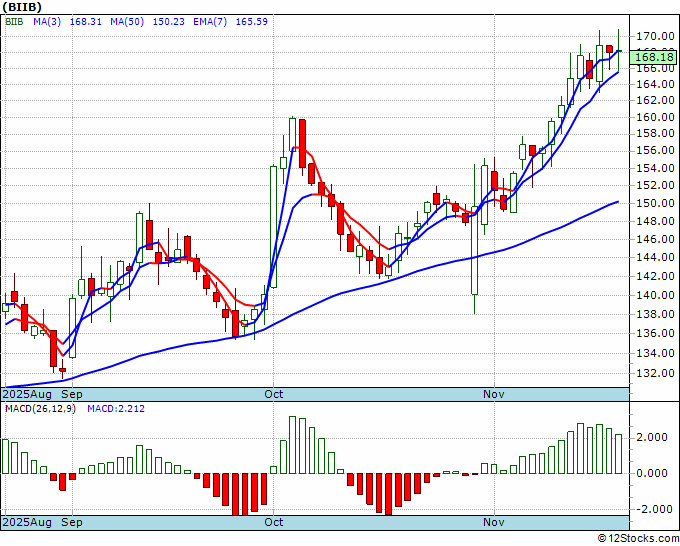This screenshot has height=546, width=680.
Task: Click the 150.00 price axis label
Action: point(655,203)
